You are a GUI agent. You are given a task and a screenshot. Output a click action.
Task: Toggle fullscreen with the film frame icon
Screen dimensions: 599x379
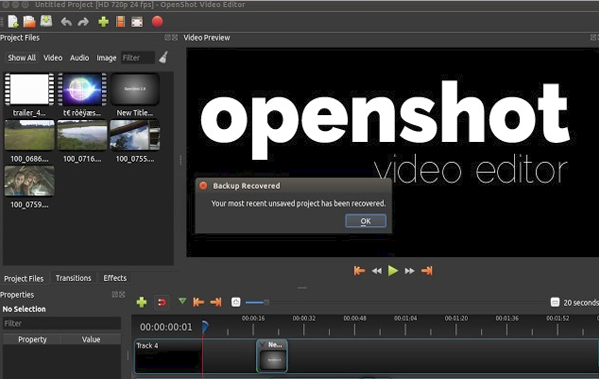point(137,22)
